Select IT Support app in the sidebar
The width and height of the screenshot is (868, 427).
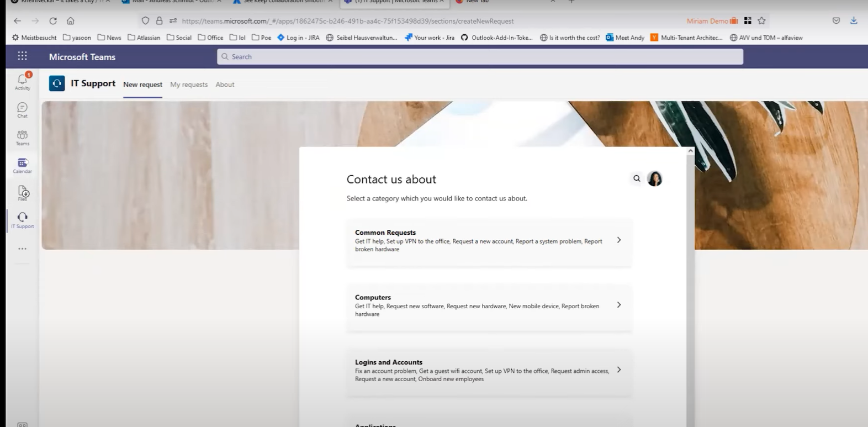23,220
